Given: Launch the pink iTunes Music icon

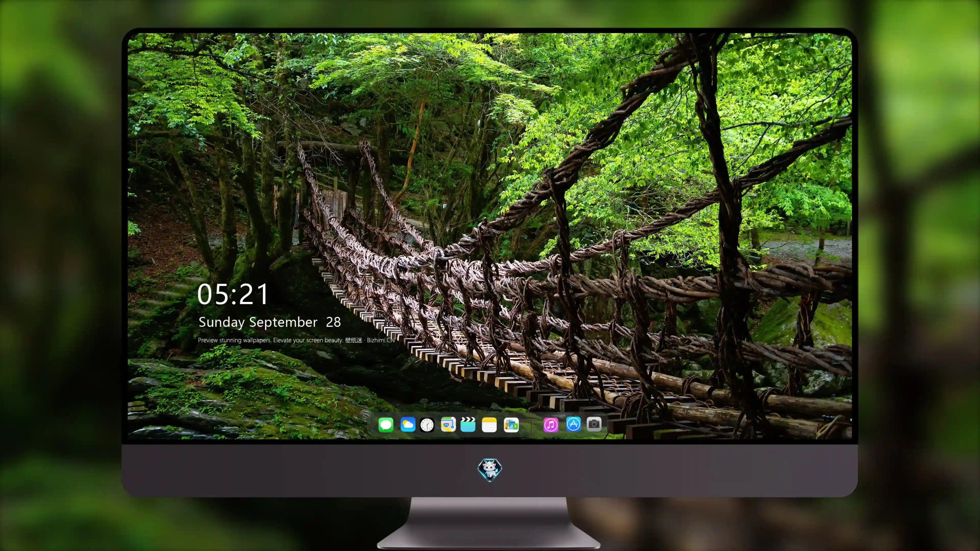Looking at the screenshot, I should coord(550,425).
